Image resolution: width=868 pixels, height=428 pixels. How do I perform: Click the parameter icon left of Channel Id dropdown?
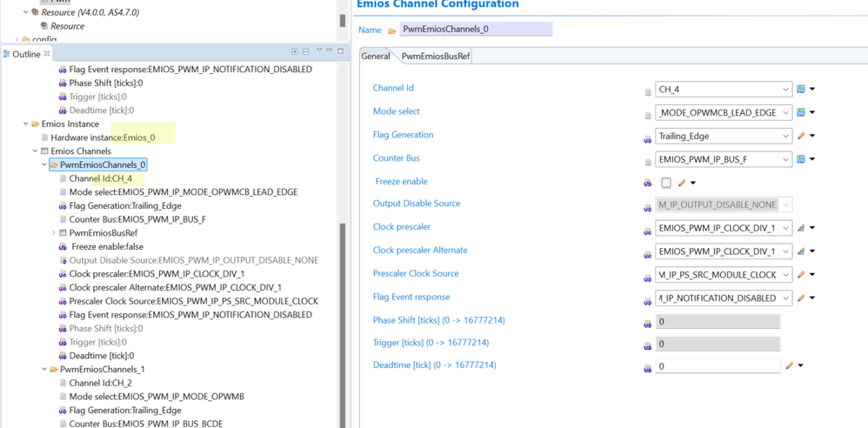click(648, 92)
